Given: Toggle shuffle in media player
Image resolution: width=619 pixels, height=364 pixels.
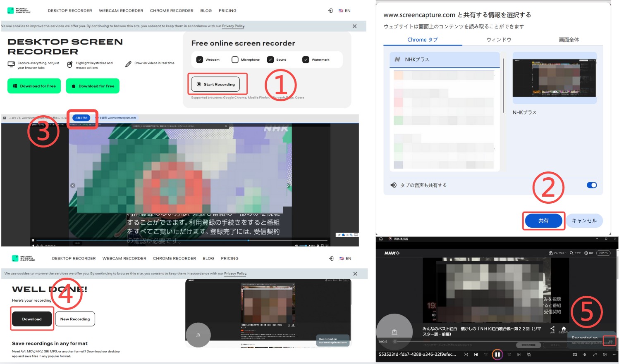Looking at the screenshot, I should [x=466, y=354].
